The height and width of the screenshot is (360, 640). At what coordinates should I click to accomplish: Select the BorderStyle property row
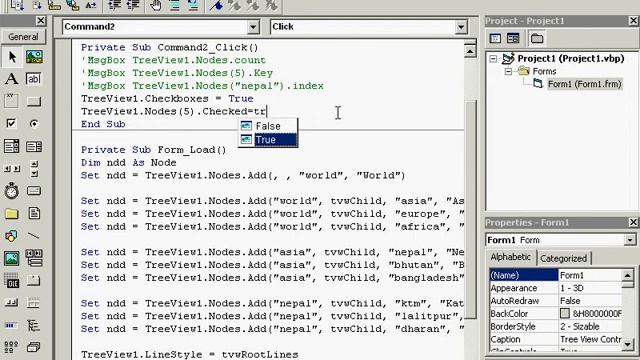pos(556,327)
